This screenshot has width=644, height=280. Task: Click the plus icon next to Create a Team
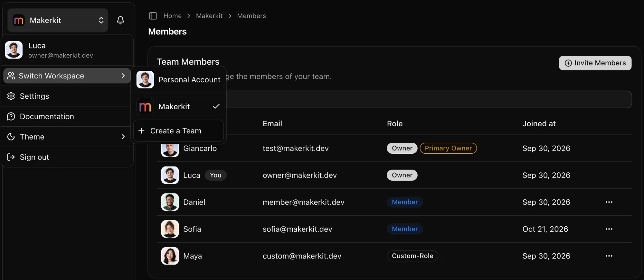(141, 131)
